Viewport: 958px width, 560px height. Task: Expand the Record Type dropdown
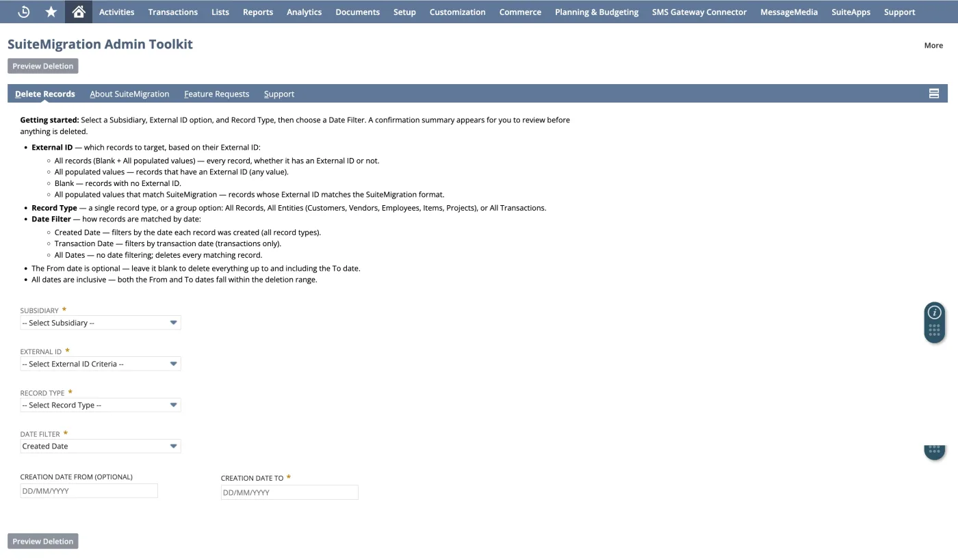[x=101, y=405]
